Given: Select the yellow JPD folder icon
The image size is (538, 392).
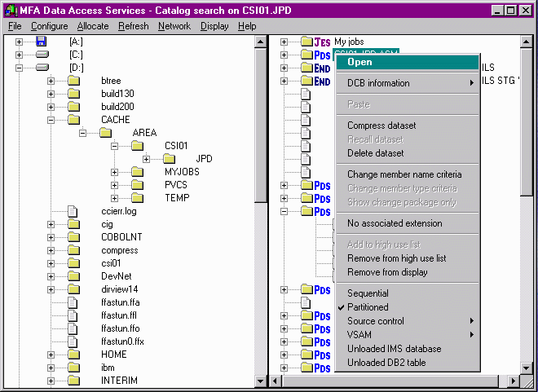Looking at the screenshot, I should point(169,159).
